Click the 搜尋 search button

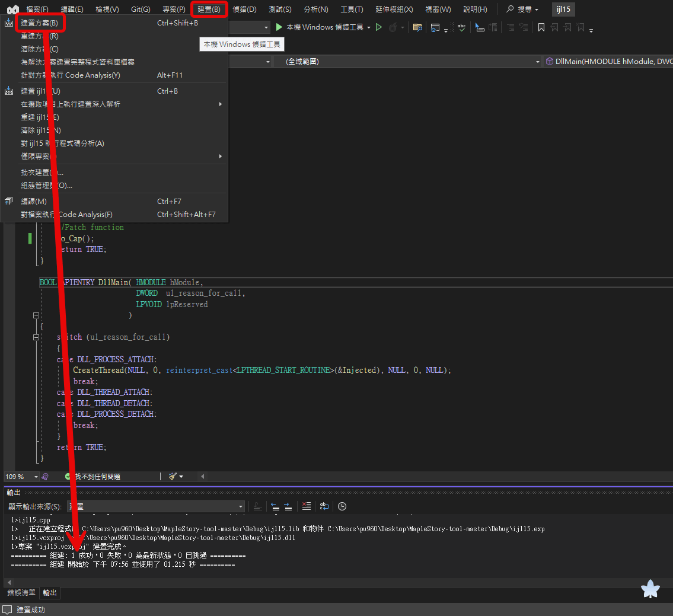pos(522,9)
